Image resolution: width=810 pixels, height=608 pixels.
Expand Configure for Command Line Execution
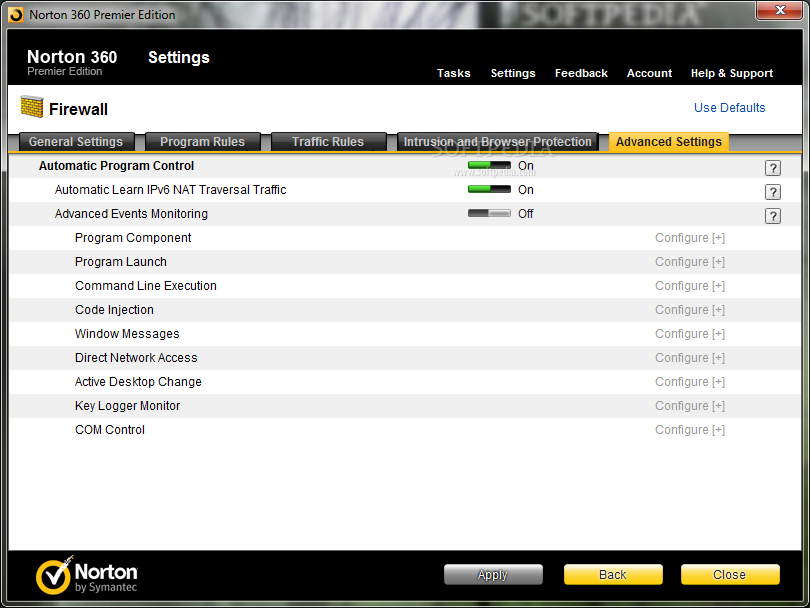690,286
